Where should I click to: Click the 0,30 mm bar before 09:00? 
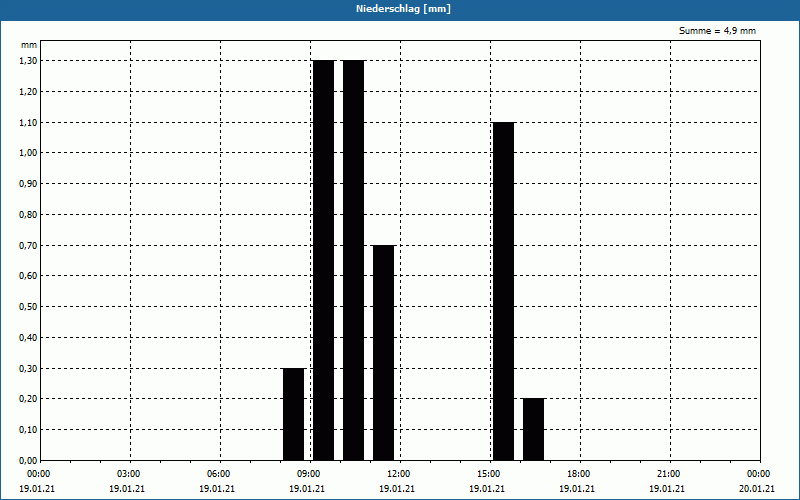tap(293, 414)
